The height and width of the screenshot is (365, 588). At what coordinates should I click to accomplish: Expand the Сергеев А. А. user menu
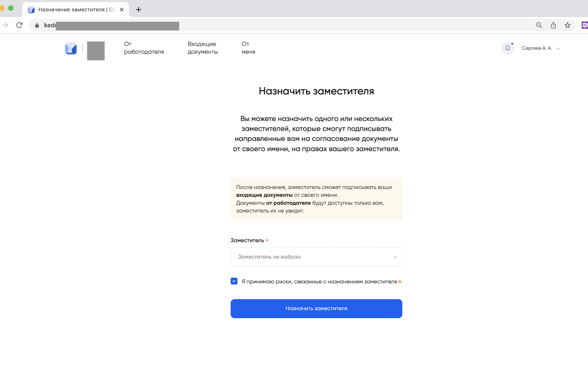[x=541, y=48]
